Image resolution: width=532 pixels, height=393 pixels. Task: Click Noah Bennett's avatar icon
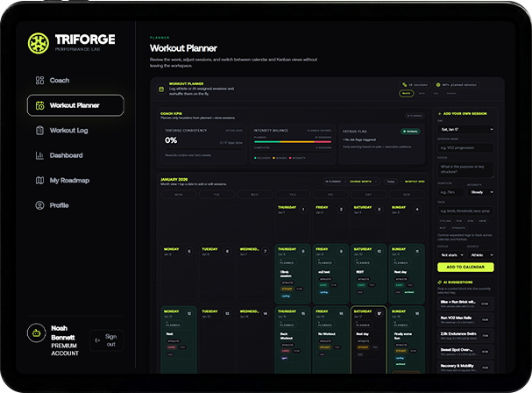click(x=36, y=333)
